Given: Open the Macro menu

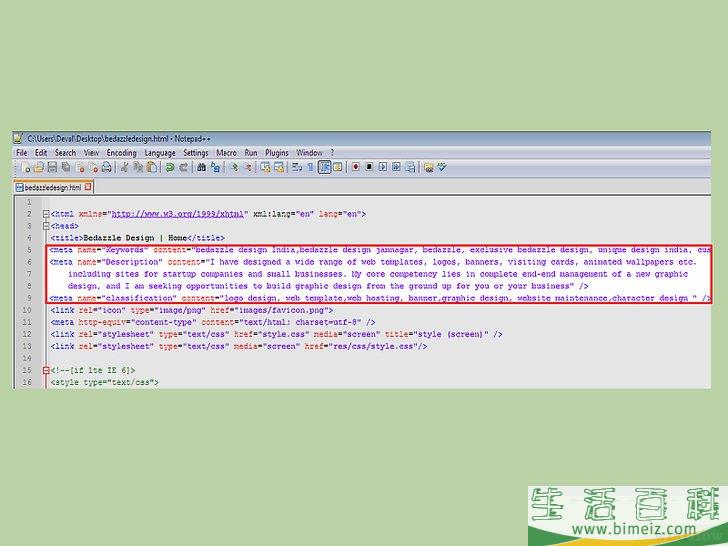Looking at the screenshot, I should pos(226,153).
